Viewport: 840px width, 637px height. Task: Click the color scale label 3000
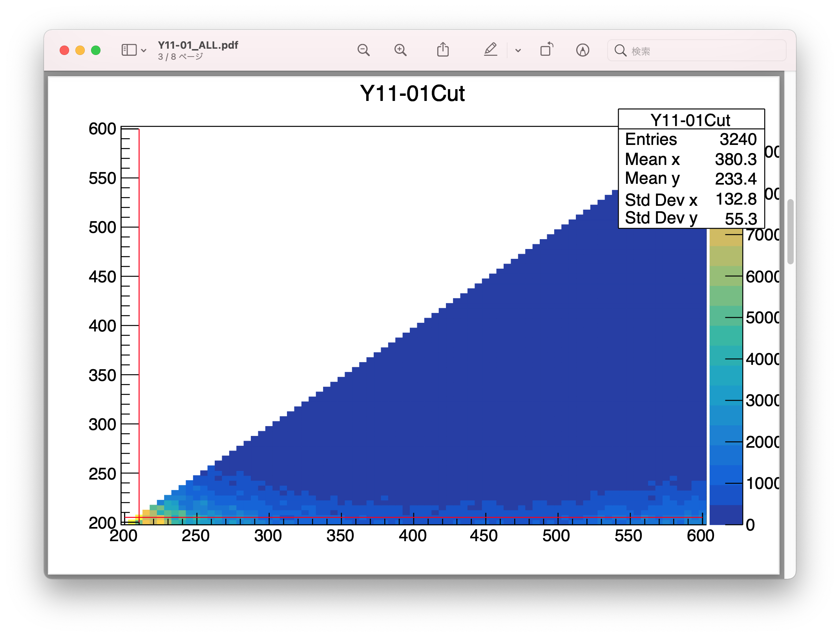tap(762, 401)
